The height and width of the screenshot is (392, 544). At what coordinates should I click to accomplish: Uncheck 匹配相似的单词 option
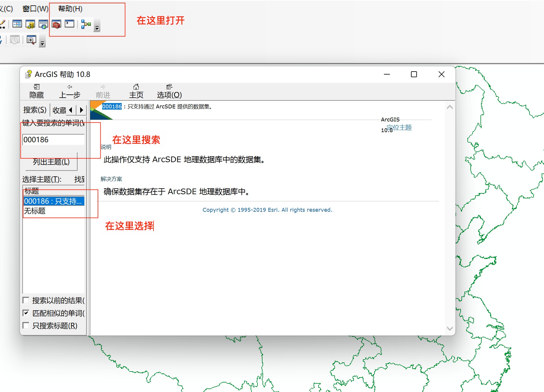pyautogui.click(x=26, y=313)
